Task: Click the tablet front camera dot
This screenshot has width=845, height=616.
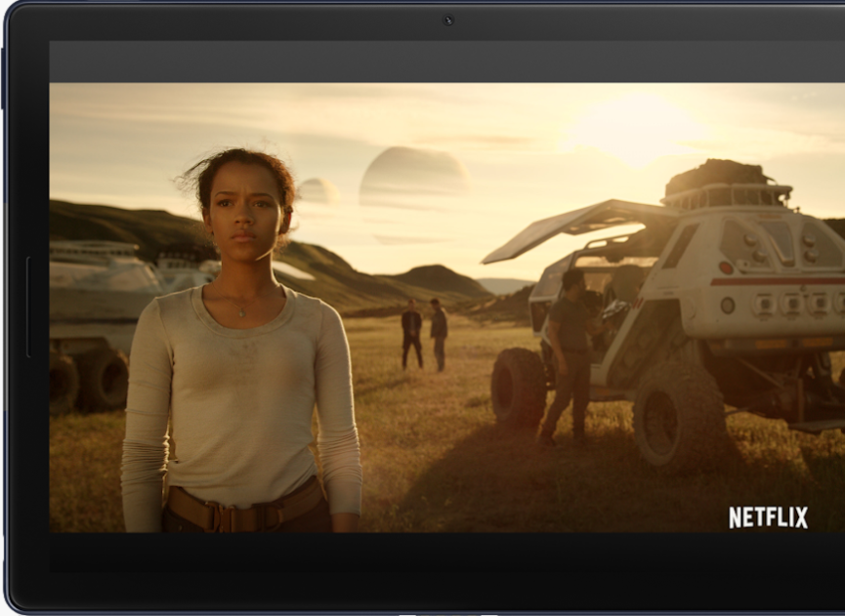Action: [x=448, y=18]
